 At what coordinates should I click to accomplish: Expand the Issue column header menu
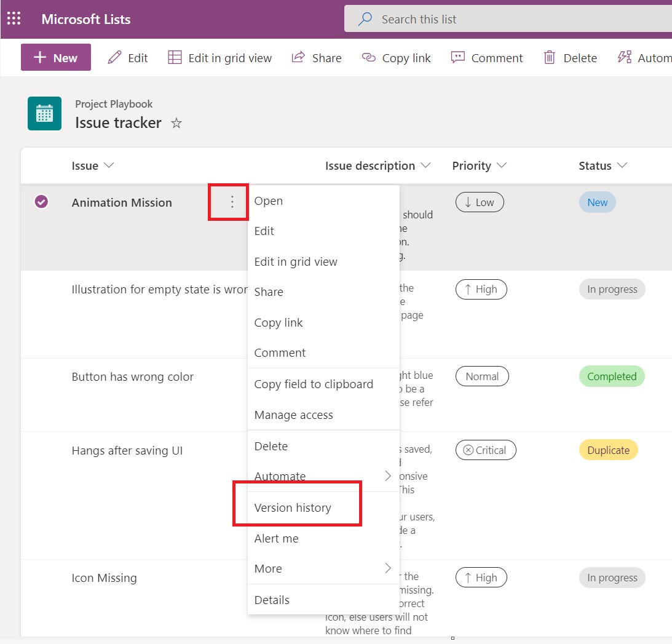[x=109, y=165]
